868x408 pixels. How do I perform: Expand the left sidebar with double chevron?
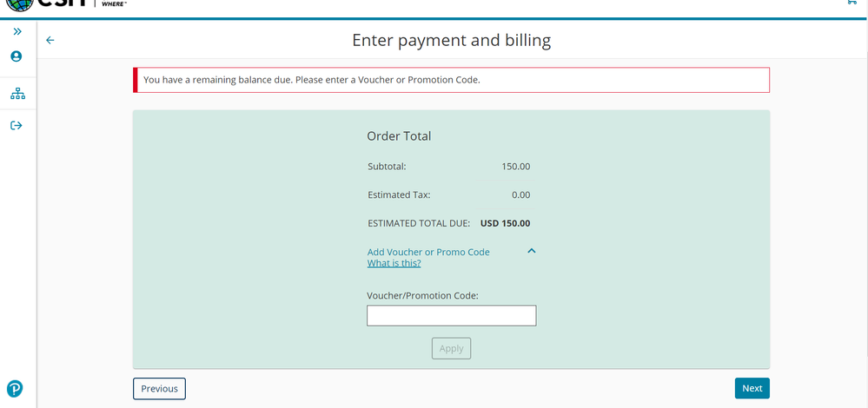(x=17, y=31)
